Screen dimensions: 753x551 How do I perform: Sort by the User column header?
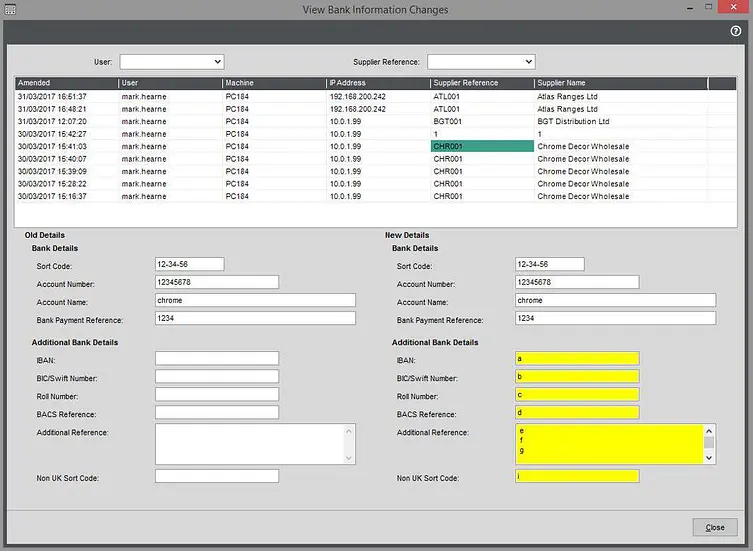[170, 83]
